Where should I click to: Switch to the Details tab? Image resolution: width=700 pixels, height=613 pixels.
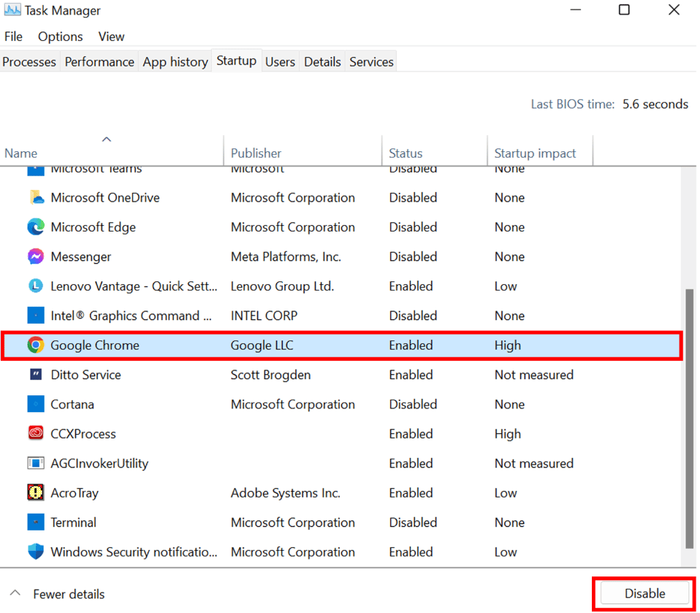click(x=322, y=61)
